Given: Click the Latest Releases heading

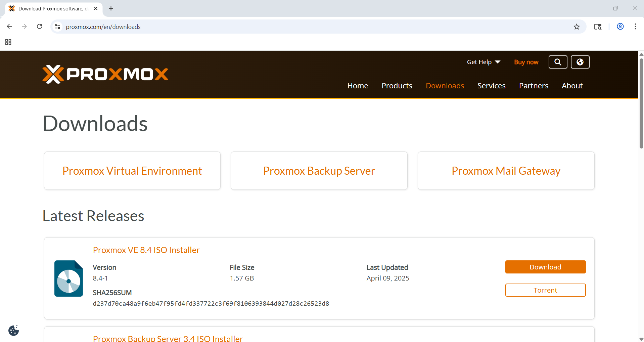Looking at the screenshot, I should tap(93, 216).
